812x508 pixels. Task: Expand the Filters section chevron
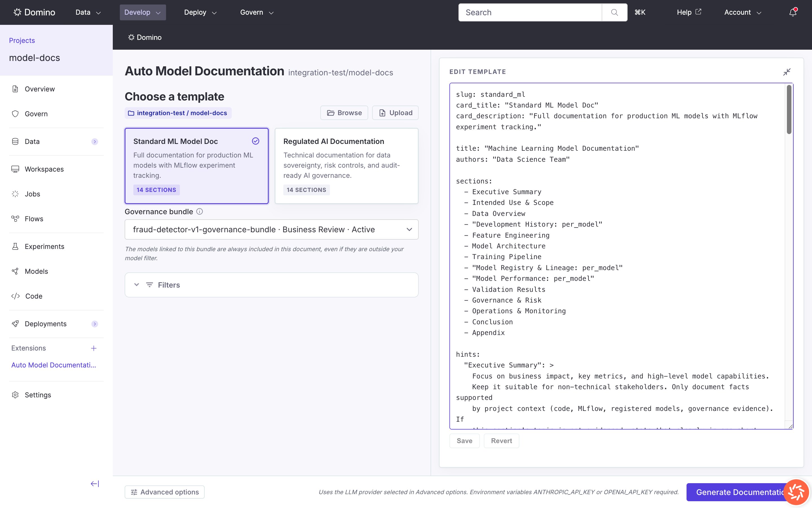tap(136, 285)
